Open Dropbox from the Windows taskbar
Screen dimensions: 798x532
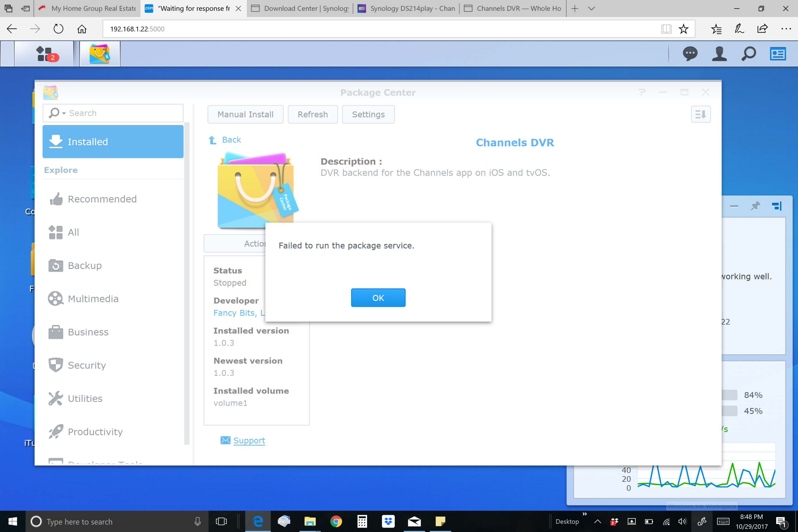tap(388, 521)
